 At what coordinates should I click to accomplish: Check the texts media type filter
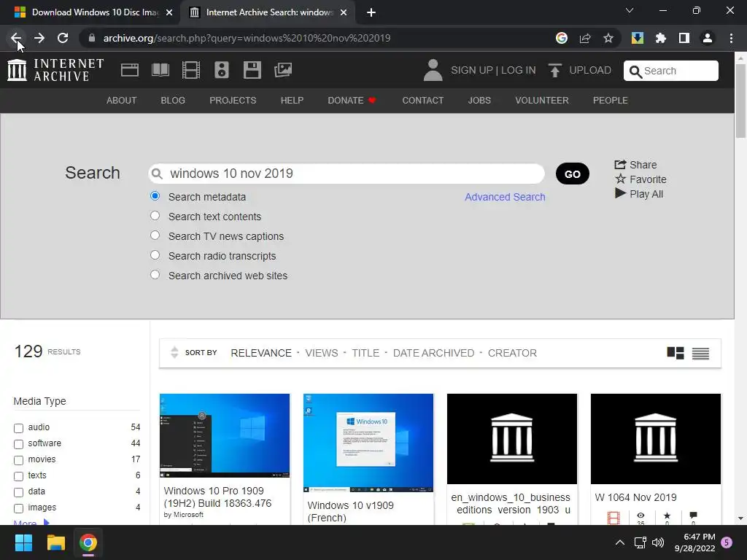pyautogui.click(x=18, y=476)
